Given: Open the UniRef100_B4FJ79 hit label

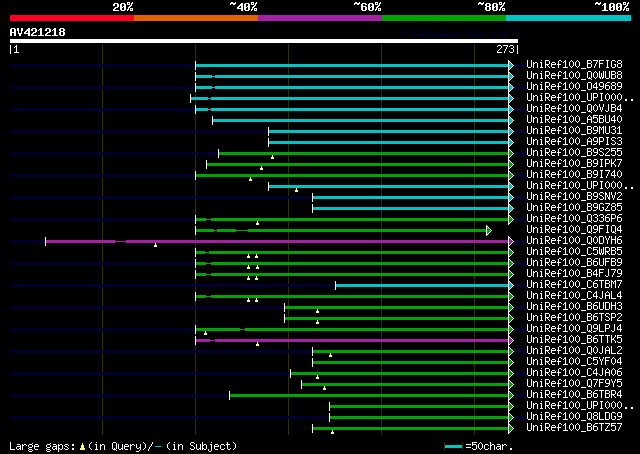Looking at the screenshot, I should (x=574, y=274).
